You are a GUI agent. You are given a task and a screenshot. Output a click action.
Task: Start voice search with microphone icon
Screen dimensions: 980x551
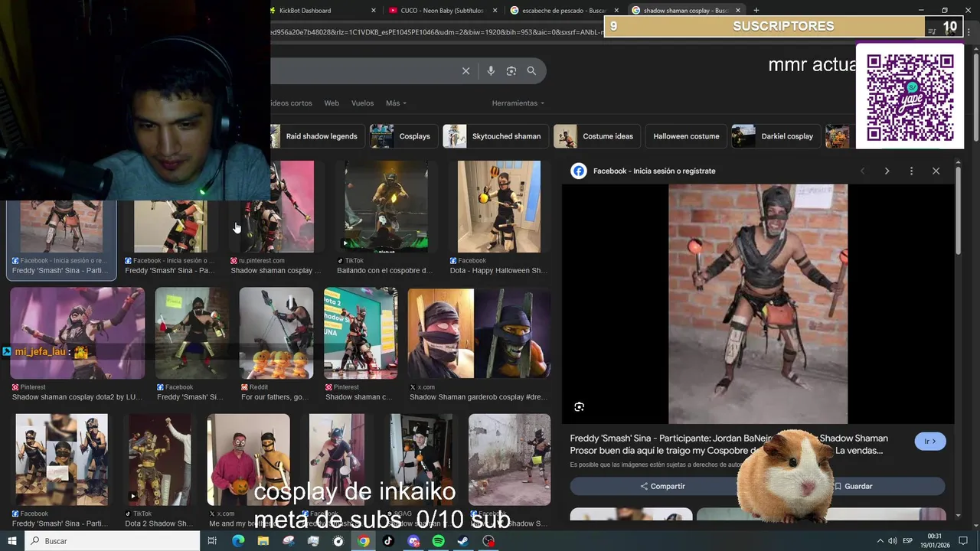pyautogui.click(x=491, y=71)
